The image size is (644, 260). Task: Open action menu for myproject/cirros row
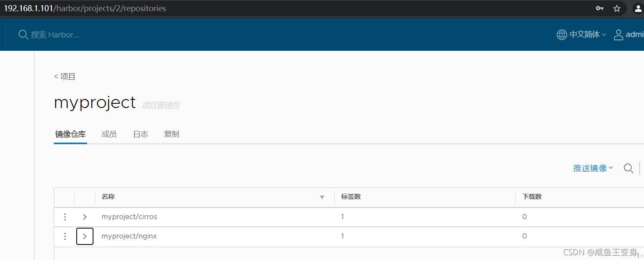[x=65, y=217]
